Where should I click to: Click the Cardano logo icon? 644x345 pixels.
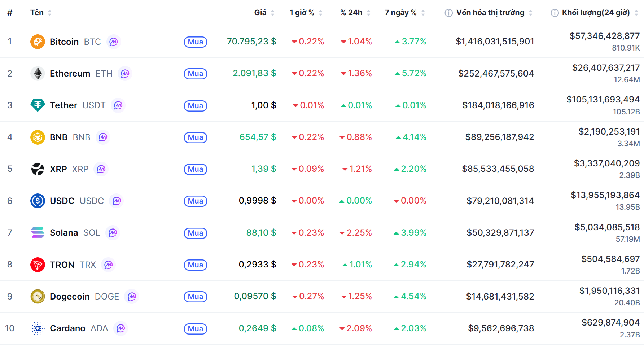coord(38,328)
